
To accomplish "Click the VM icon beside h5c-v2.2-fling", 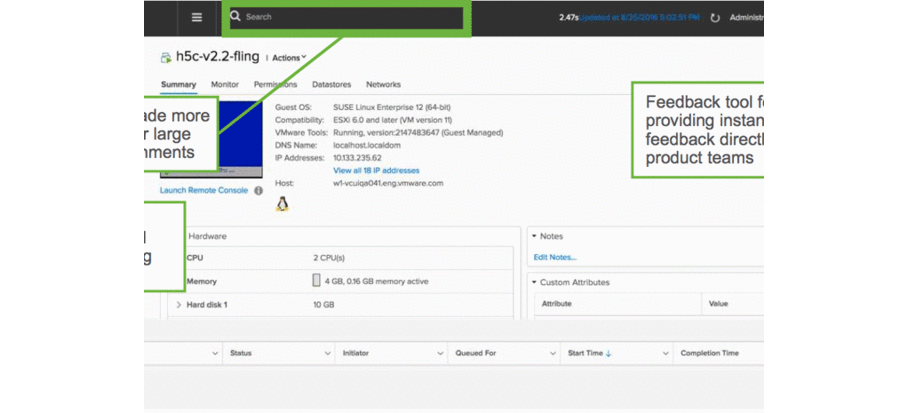I will (x=166, y=58).
